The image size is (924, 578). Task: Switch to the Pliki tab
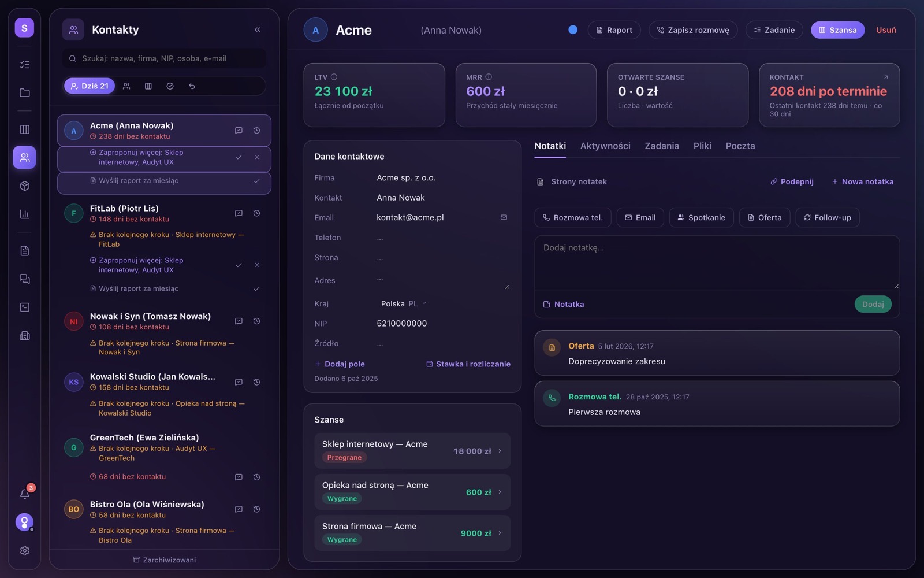click(702, 146)
